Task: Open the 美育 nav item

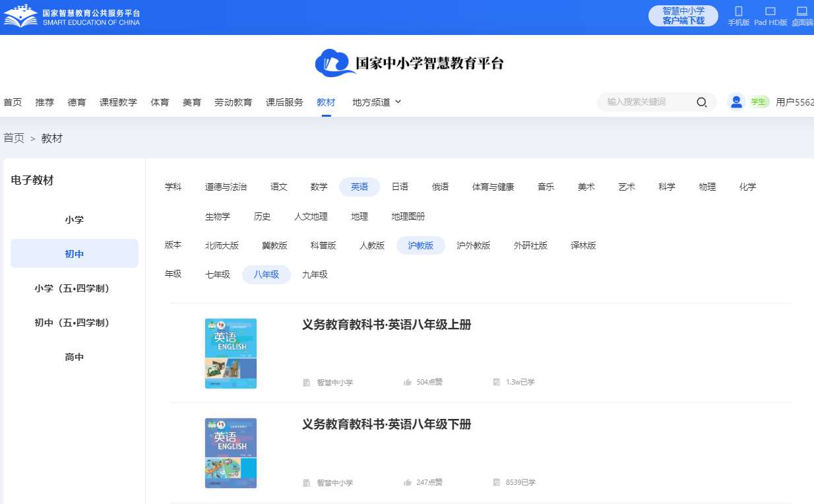Action: (192, 102)
